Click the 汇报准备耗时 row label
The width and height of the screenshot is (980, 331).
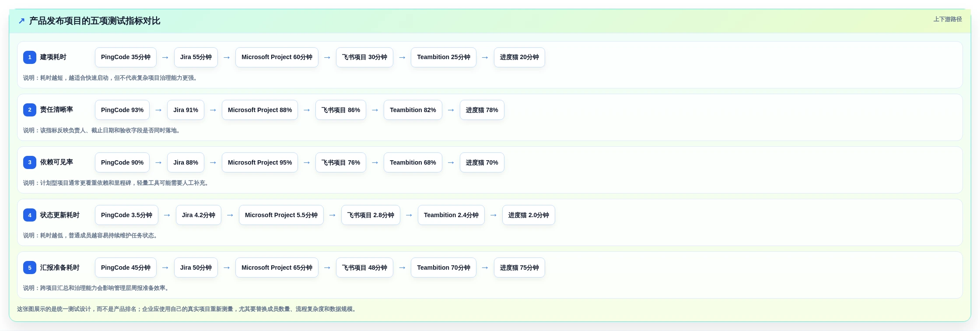[60, 268]
